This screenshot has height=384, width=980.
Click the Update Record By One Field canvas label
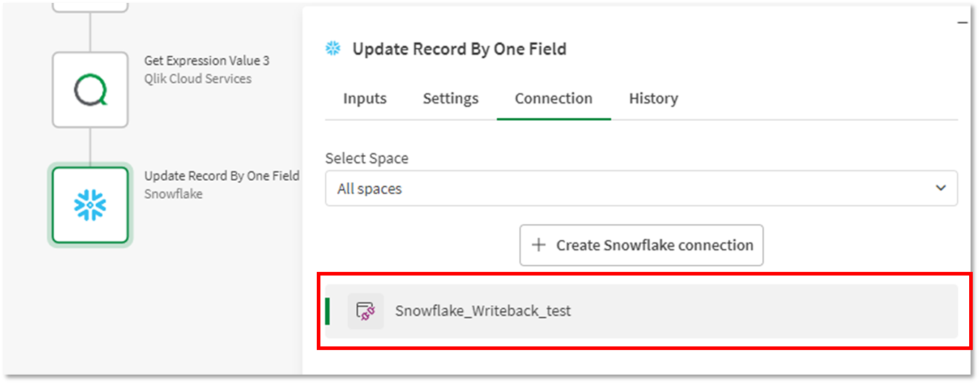[221, 176]
